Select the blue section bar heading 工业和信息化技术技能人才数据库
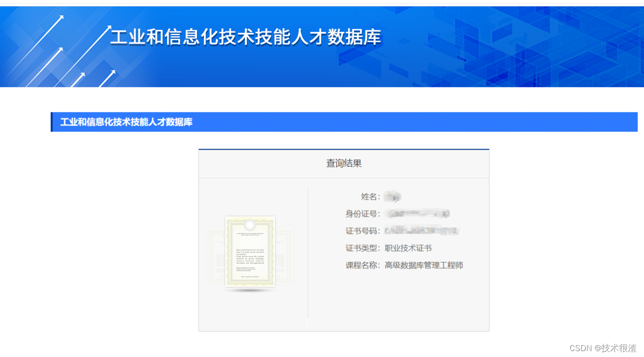644x357 pixels. click(x=126, y=122)
